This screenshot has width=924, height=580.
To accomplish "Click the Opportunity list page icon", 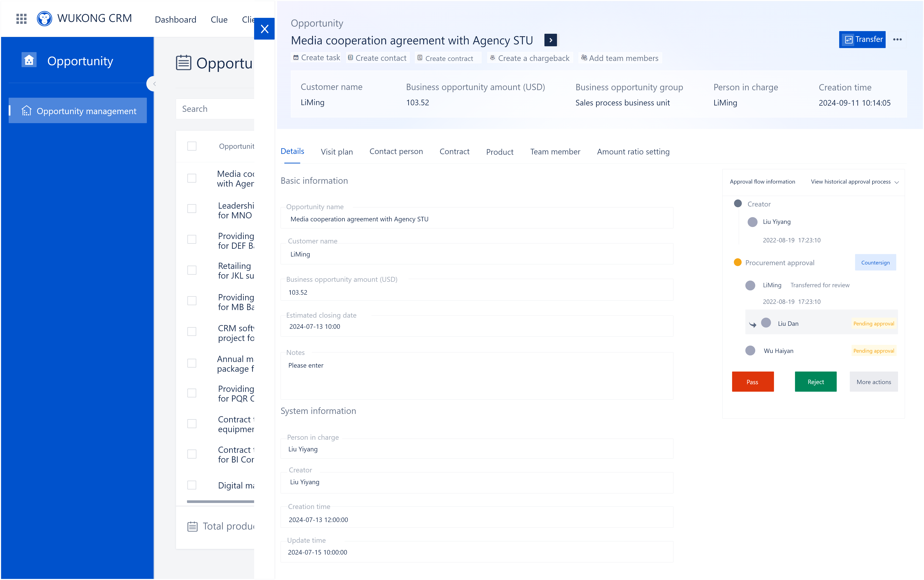I will tap(183, 63).
